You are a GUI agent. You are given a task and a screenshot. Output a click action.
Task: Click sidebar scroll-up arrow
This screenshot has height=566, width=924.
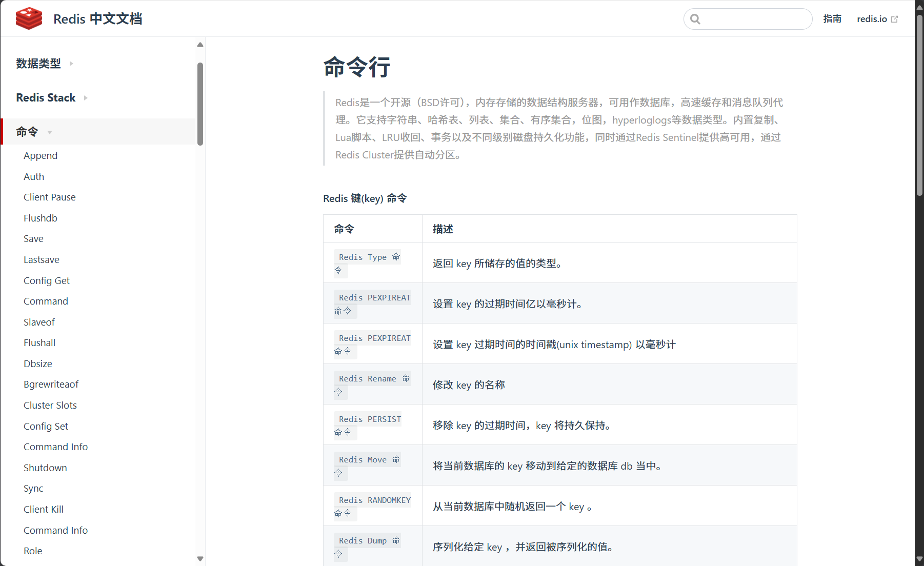[x=200, y=45]
